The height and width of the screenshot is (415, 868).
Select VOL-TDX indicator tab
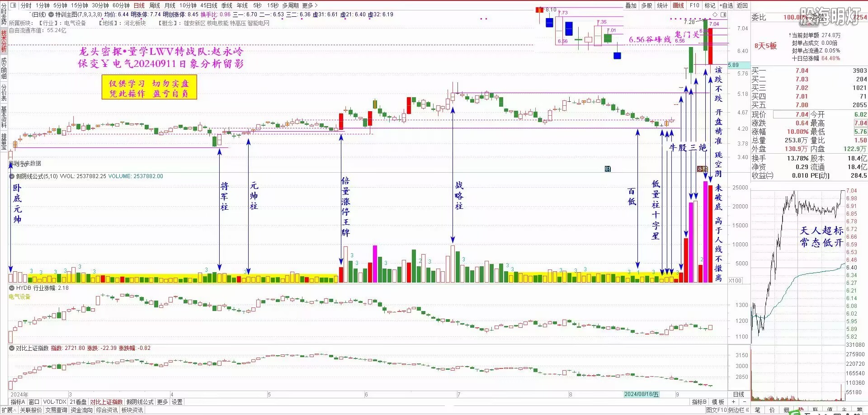pos(55,402)
